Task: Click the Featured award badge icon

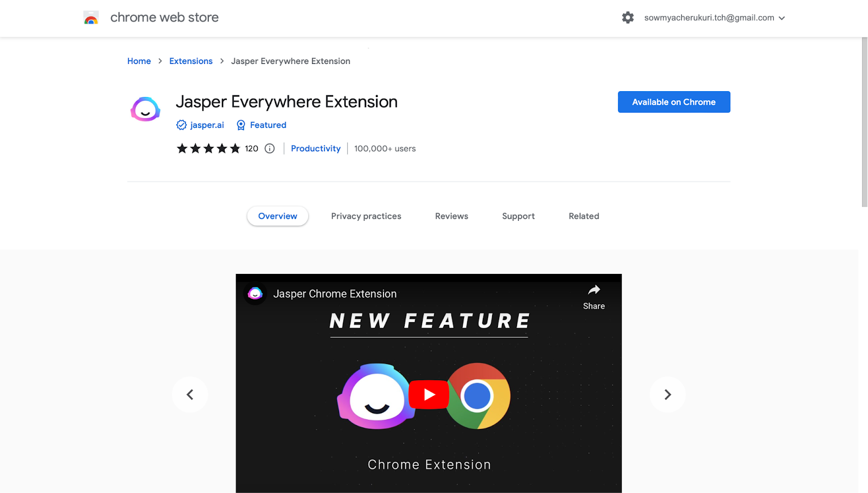Action: point(241,125)
